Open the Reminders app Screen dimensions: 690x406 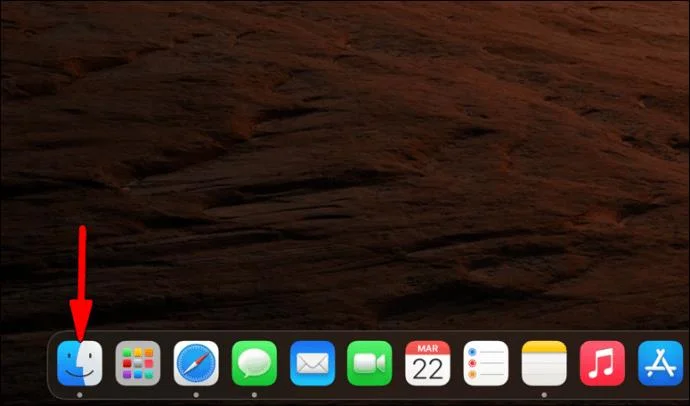point(486,363)
